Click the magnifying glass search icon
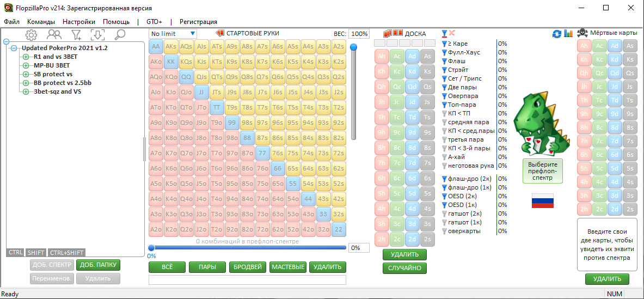This screenshot has width=644, height=299. point(120,35)
